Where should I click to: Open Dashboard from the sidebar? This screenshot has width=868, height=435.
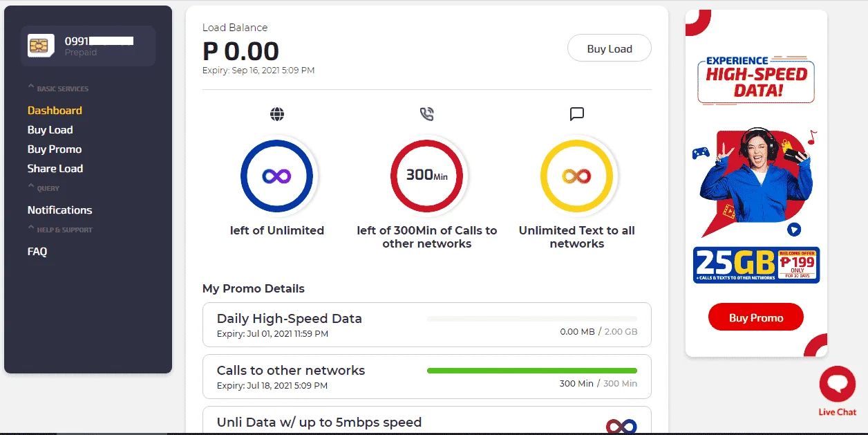[x=55, y=111]
